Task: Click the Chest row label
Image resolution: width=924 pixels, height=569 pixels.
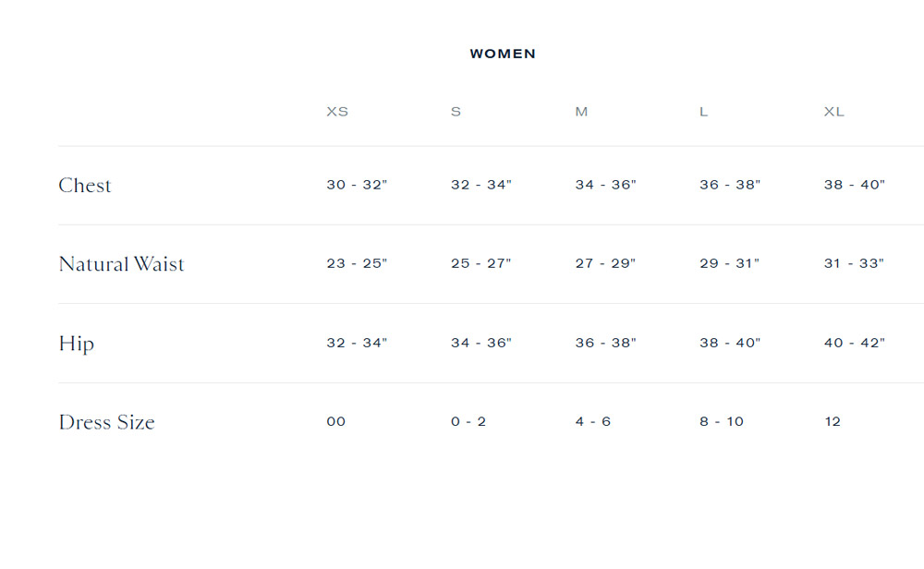Action: click(85, 185)
